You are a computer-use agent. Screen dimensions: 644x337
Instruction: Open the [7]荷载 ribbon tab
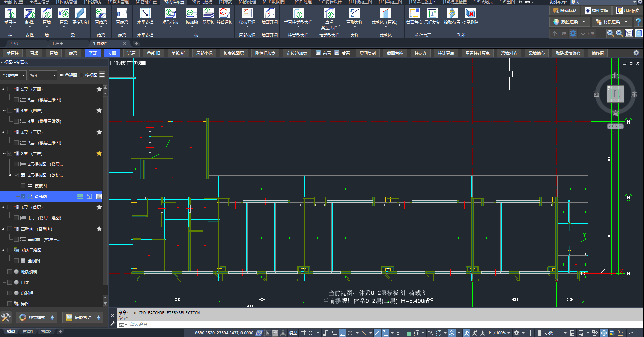point(225,2)
